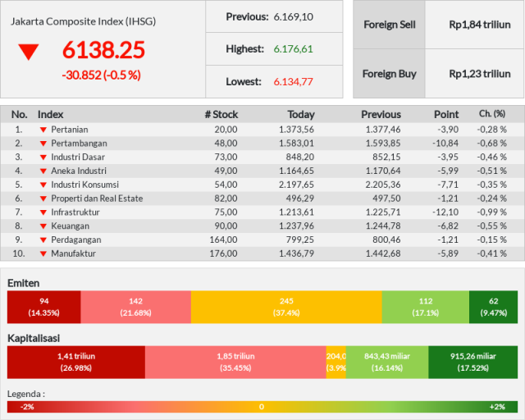This screenshot has width=525, height=420.
Task: Click the yellow Emiten segment 245
Action: (x=286, y=307)
